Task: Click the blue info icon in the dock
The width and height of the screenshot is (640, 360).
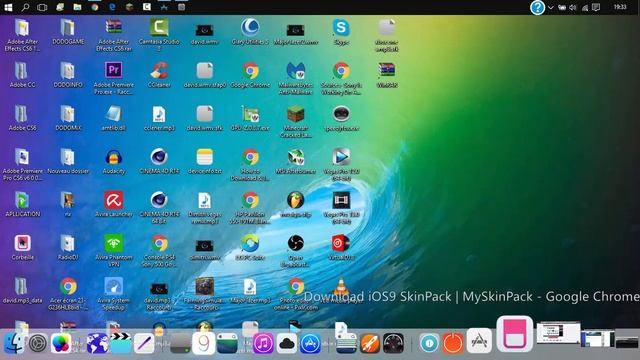Action: pyautogui.click(x=429, y=343)
